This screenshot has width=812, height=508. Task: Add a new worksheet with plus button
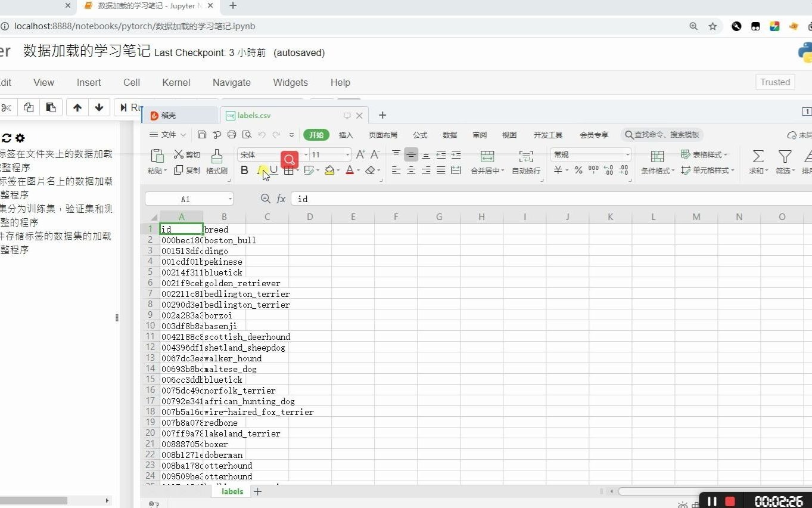point(257,491)
